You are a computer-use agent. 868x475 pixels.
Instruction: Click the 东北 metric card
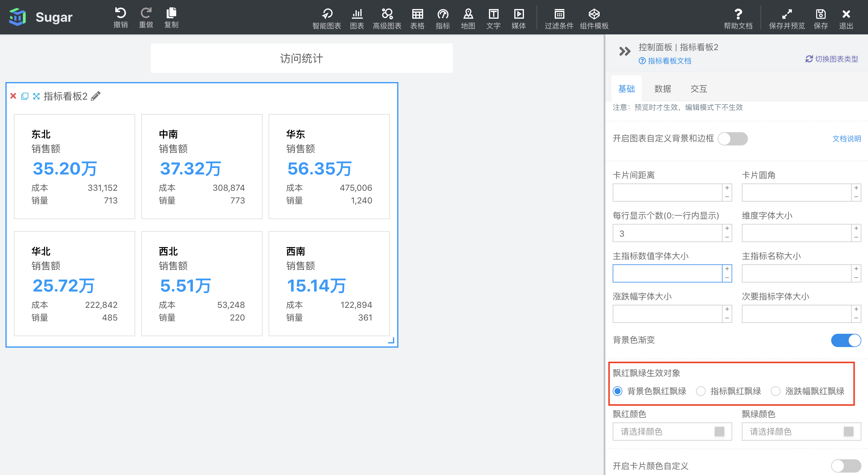click(x=74, y=166)
